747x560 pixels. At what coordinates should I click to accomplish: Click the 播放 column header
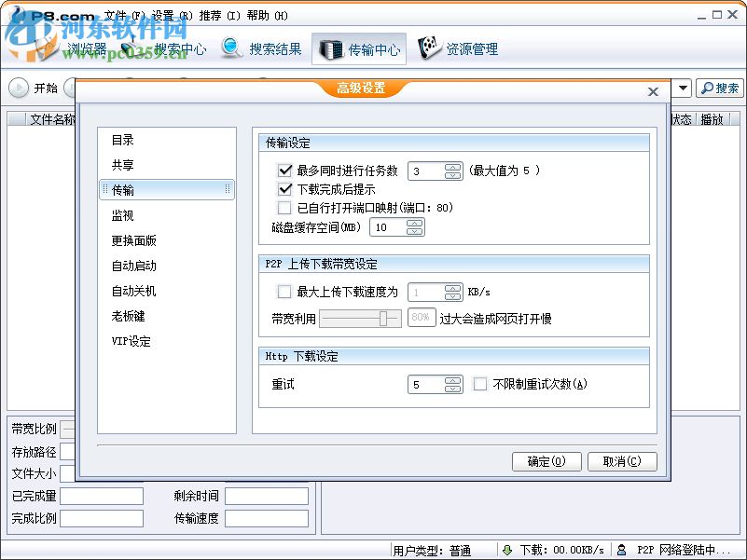(712, 119)
